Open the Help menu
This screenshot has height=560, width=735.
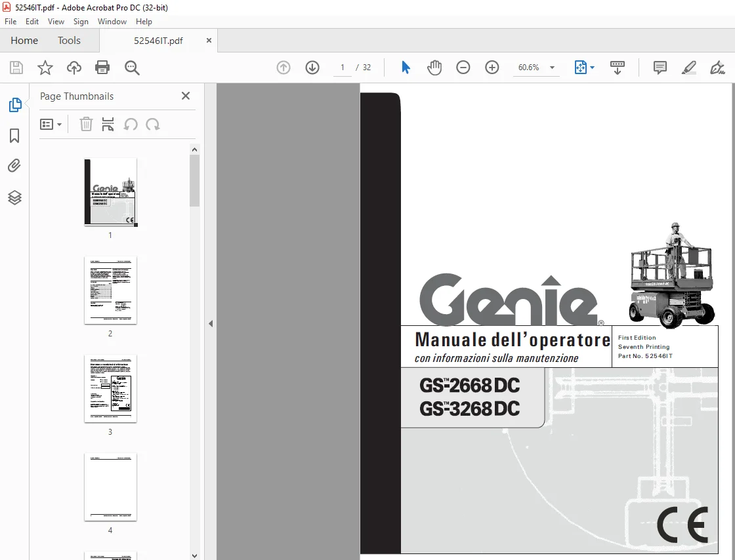coord(144,22)
